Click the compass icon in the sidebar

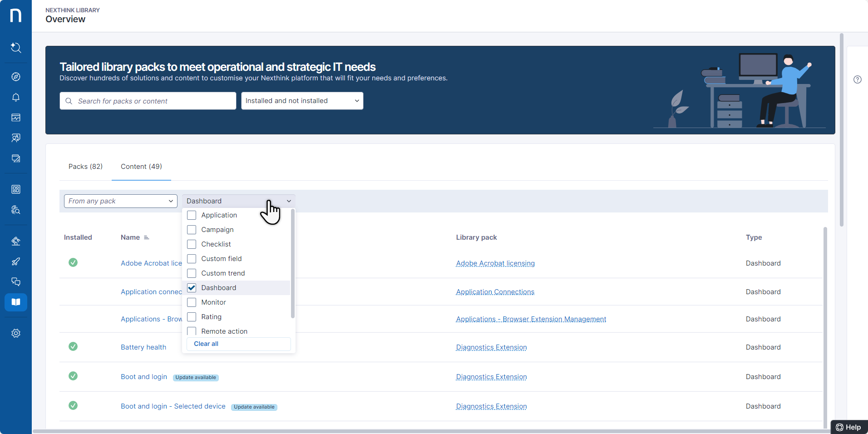16,77
